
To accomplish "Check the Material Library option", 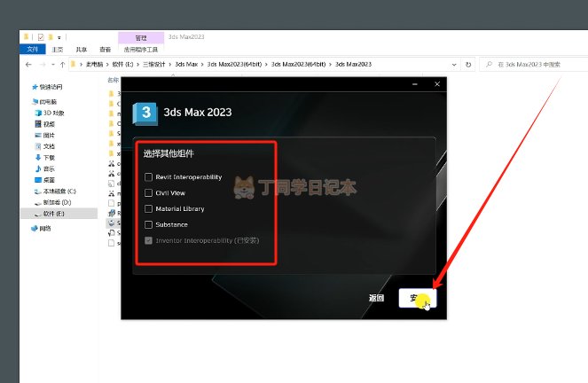I will pyautogui.click(x=148, y=208).
